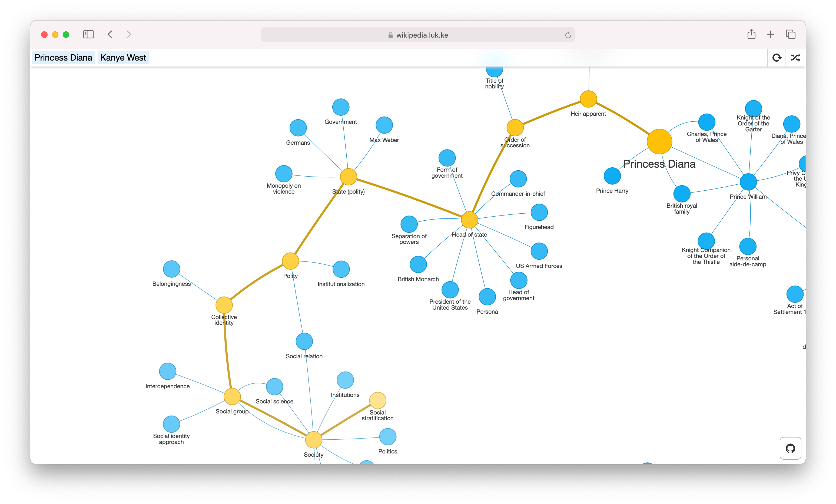This screenshot has width=836, height=504.
Task: Select the Head of state node
Action: click(x=470, y=220)
